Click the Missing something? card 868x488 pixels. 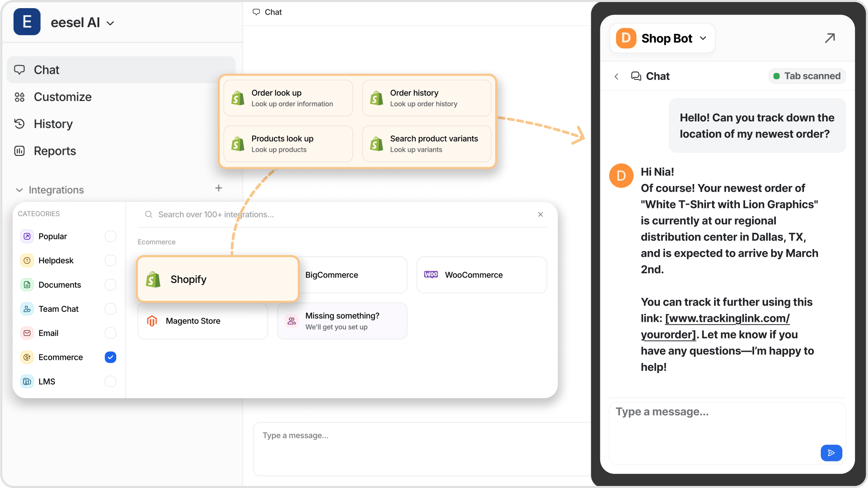point(342,321)
